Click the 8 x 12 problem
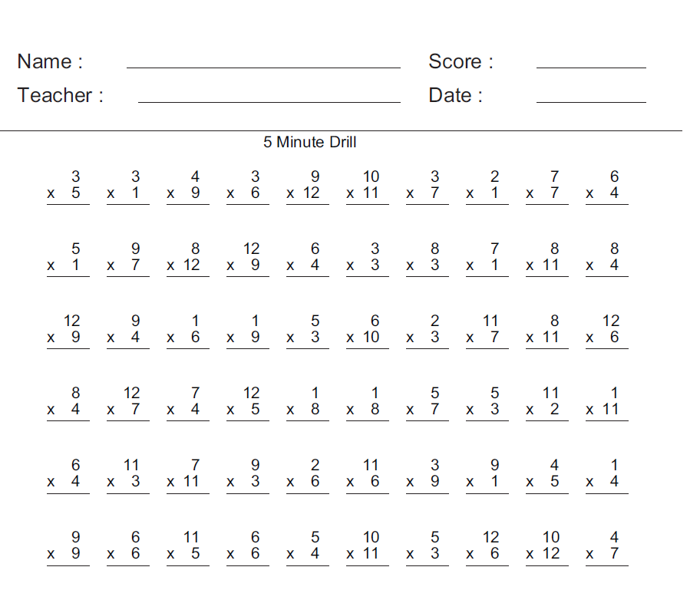Image resolution: width=700 pixels, height=590 pixels. (x=187, y=259)
